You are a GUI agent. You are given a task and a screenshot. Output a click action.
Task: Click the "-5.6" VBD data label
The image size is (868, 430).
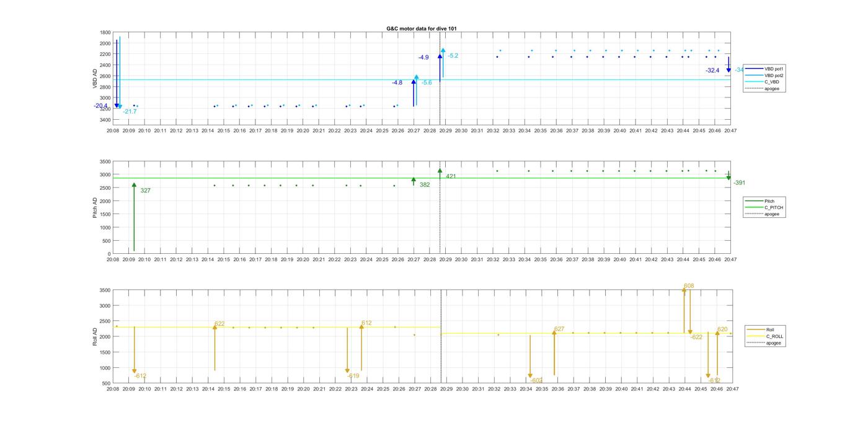(x=427, y=83)
